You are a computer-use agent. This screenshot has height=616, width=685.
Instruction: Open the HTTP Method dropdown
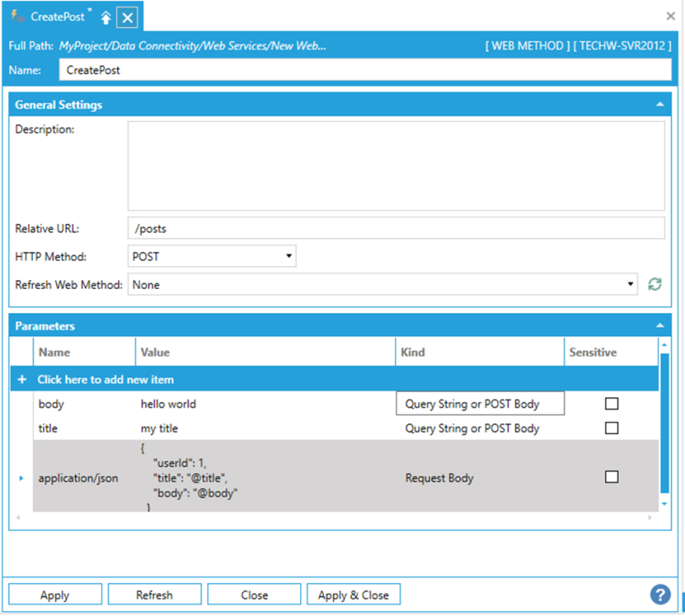tap(212, 257)
